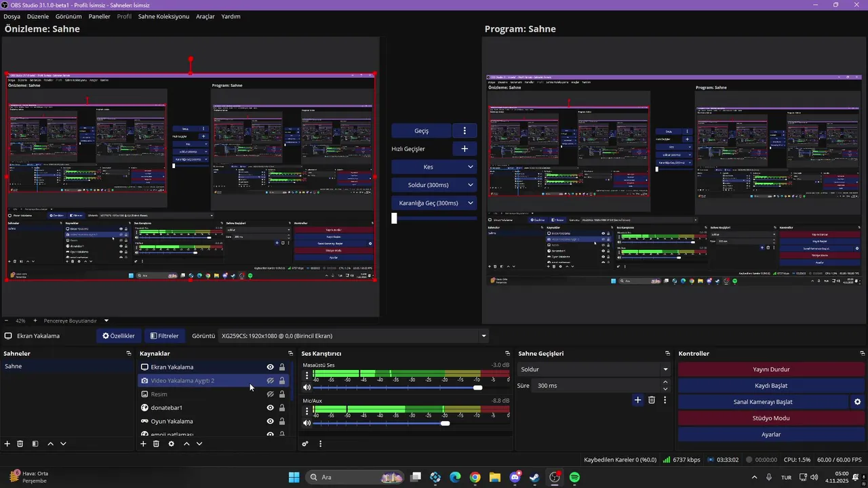Open source properties gear in Kaynaklar toolbar

[171, 443]
